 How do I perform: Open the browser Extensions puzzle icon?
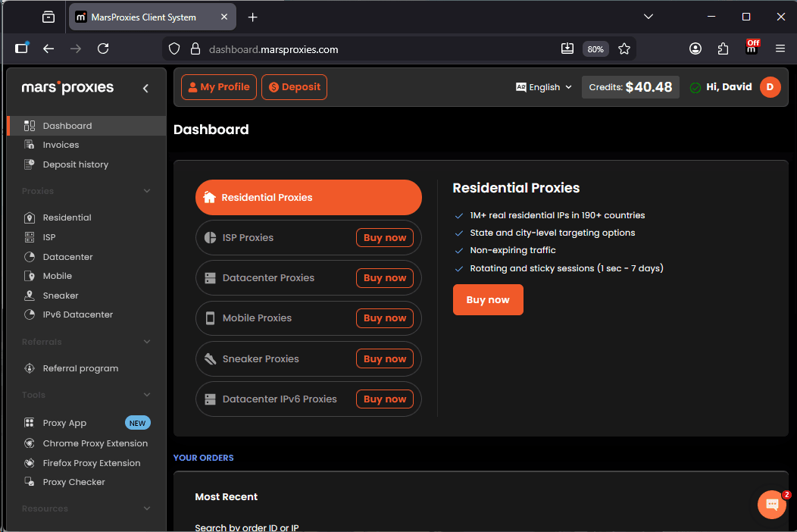pyautogui.click(x=723, y=49)
